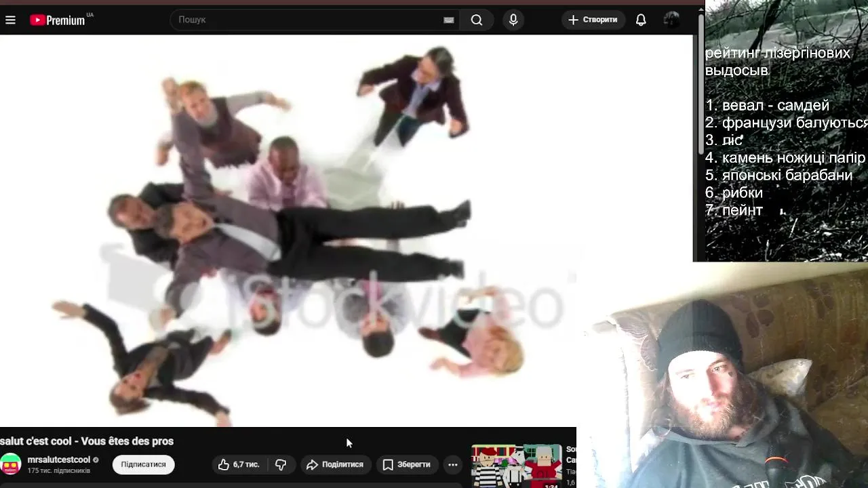Click the '4. камень ножиці папір' list line

[x=785, y=158]
